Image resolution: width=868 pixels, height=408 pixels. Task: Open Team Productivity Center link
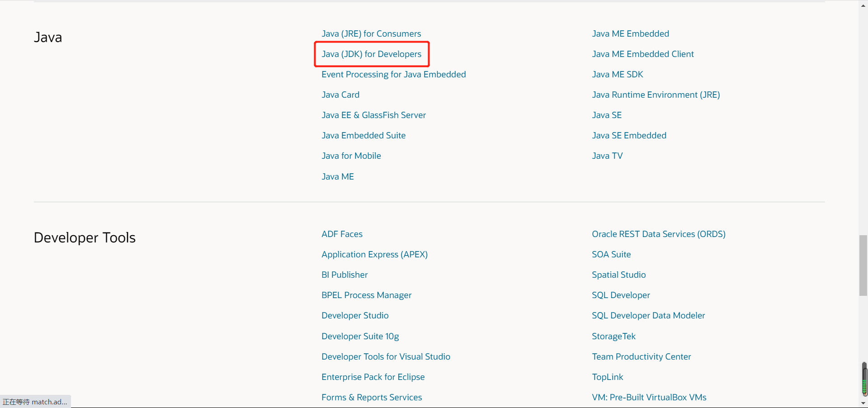(642, 357)
